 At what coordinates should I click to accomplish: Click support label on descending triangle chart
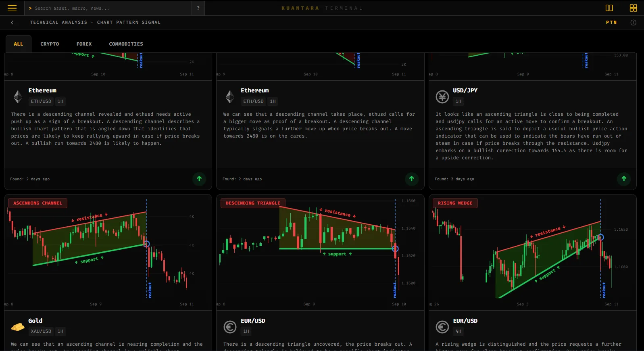click(x=337, y=254)
